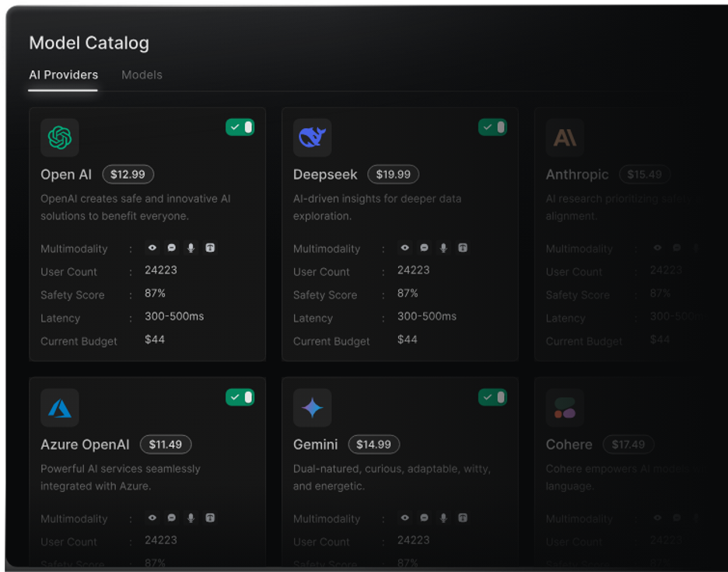Click 'AI-driven insights for deeper data' description
This screenshot has width=728, height=572.
pyautogui.click(x=377, y=207)
